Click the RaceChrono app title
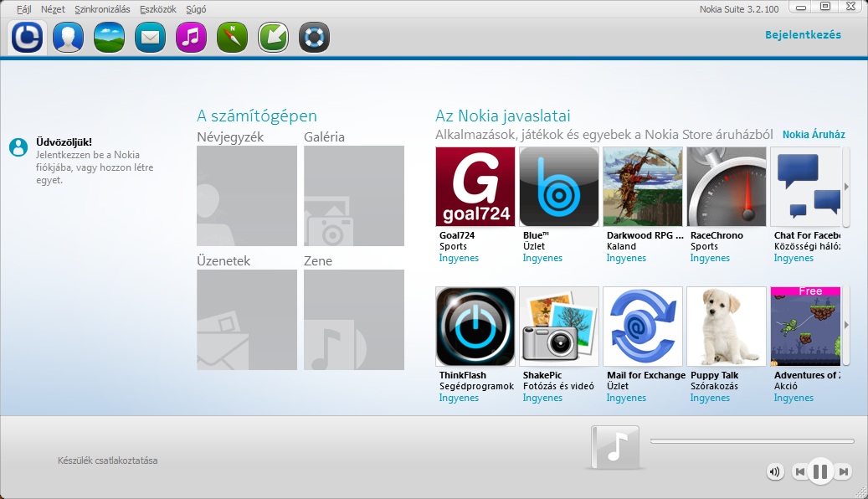This screenshot has width=868, height=499. pyautogui.click(x=716, y=235)
